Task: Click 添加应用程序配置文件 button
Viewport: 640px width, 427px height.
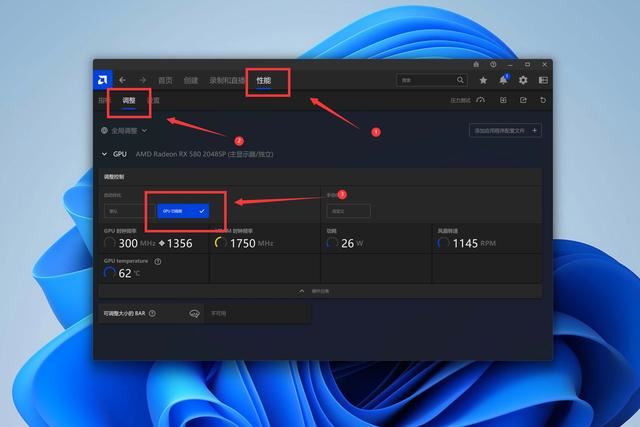Action: click(x=505, y=130)
